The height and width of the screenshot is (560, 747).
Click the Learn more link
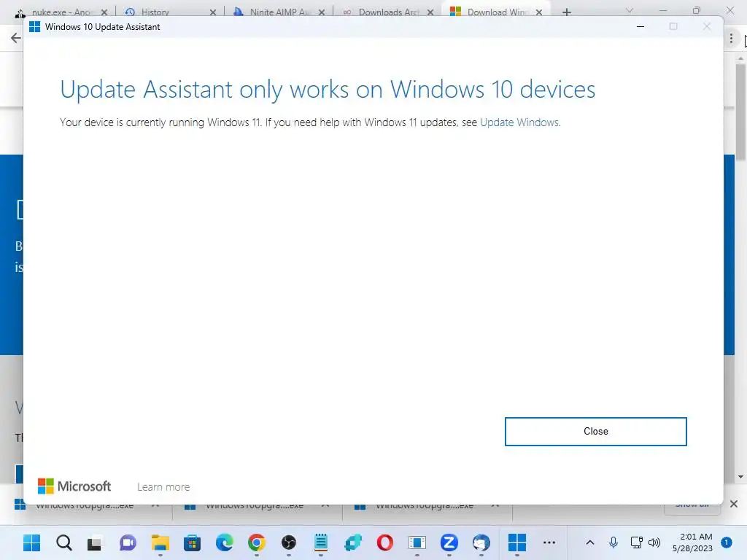[x=163, y=486]
